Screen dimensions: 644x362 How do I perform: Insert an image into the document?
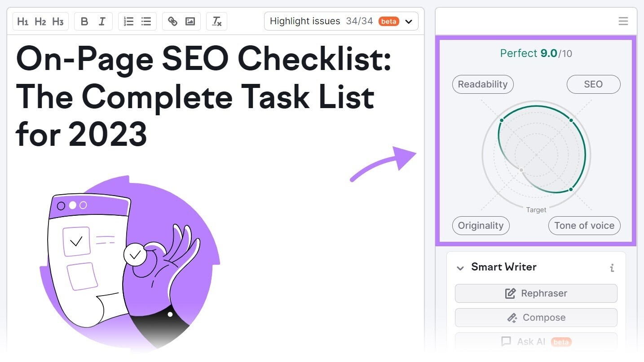tap(190, 21)
